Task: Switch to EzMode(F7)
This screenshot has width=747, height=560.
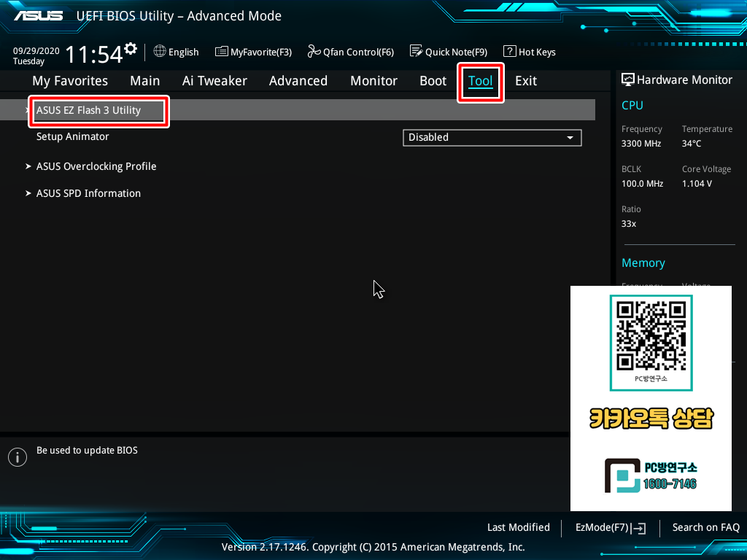Action: (x=611, y=528)
